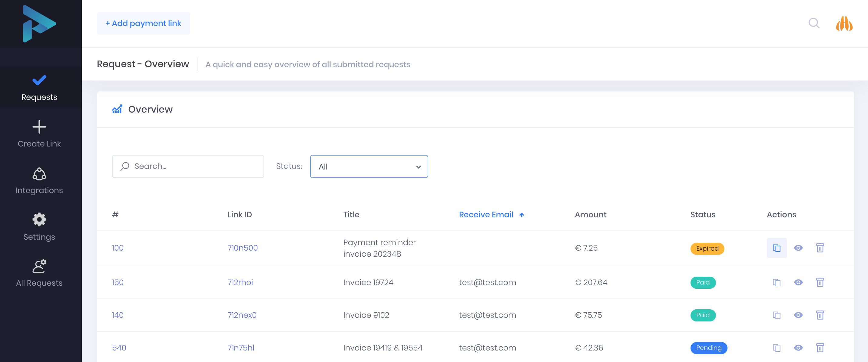Image resolution: width=868 pixels, height=362 pixels.
Task: Click the search magnifier icon in header
Action: [x=814, y=23]
